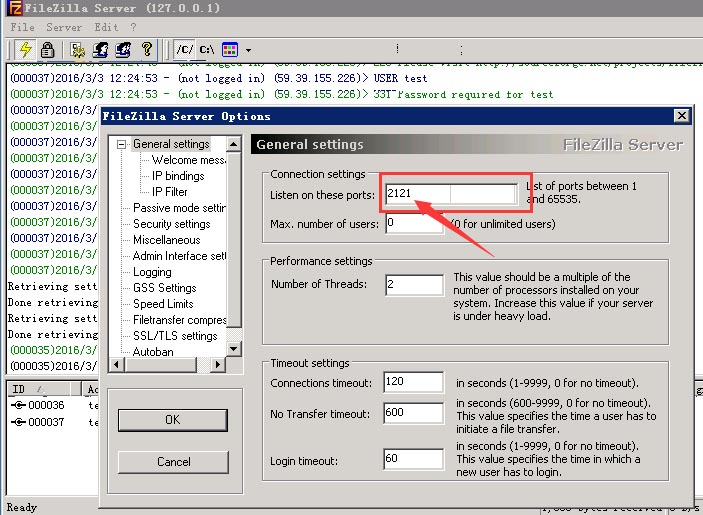Image resolution: width=703 pixels, height=515 pixels.
Task: Select Autoban tree item
Action: (x=153, y=352)
